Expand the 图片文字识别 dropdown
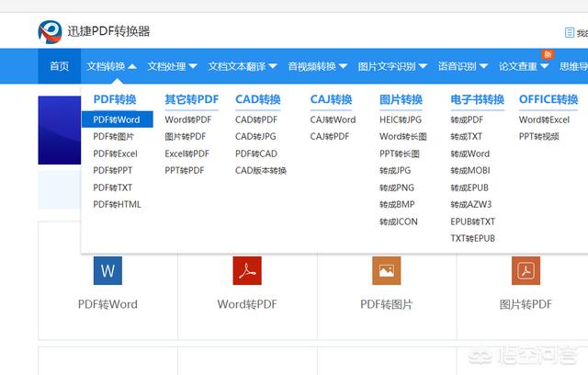 pos(392,66)
